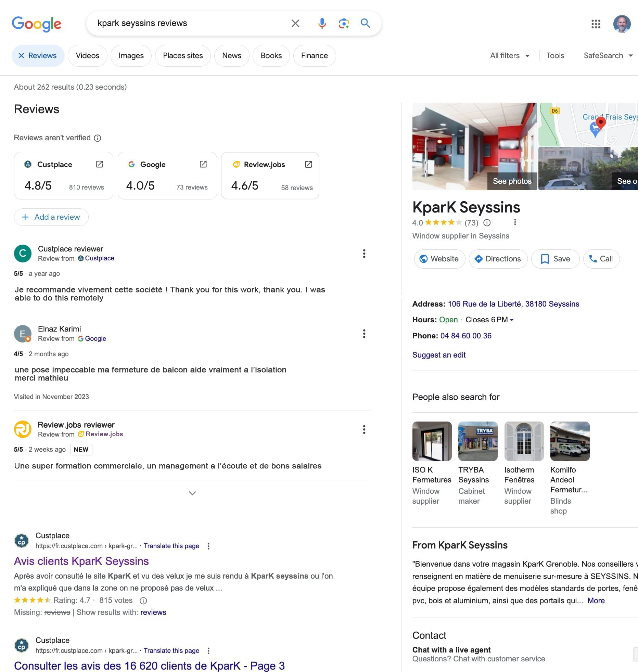Select the Images tab
The image size is (638, 672).
(x=131, y=55)
